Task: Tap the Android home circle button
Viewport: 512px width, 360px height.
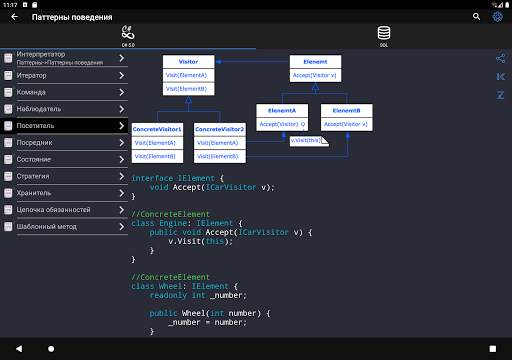Action: (x=51, y=349)
